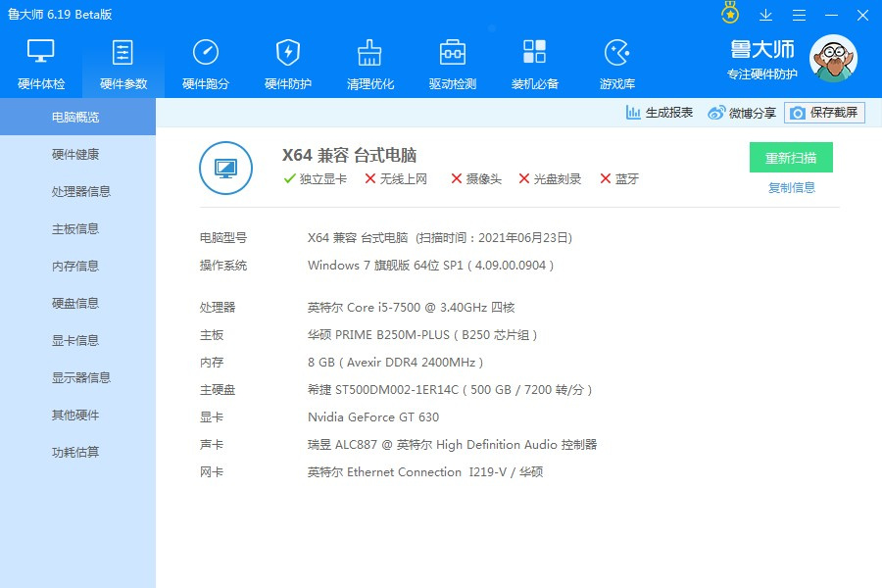
Task: Click the 鲁大师 6.19 Beta版 title text
Action: pyautogui.click(x=60, y=15)
